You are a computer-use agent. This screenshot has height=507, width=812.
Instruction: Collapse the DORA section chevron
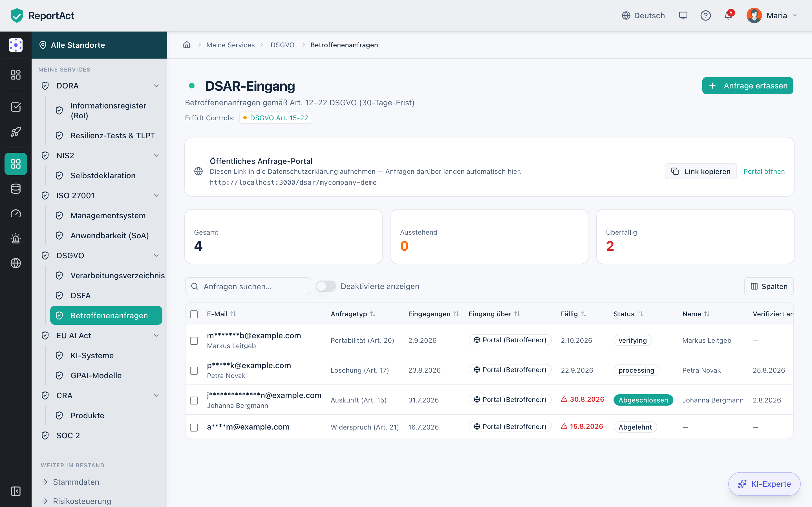[x=156, y=86]
